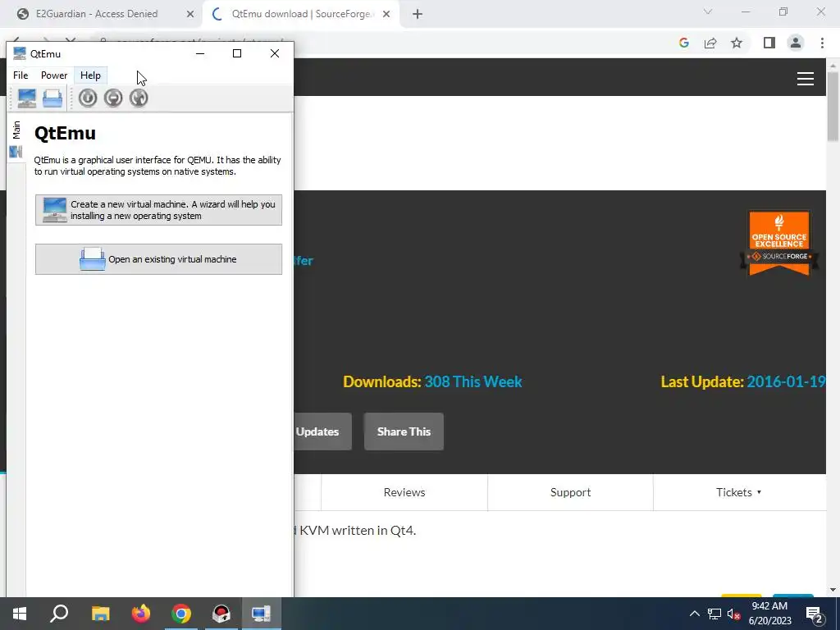Open the Chrome profile avatar
Viewport: 840px width, 630px height.
796,43
